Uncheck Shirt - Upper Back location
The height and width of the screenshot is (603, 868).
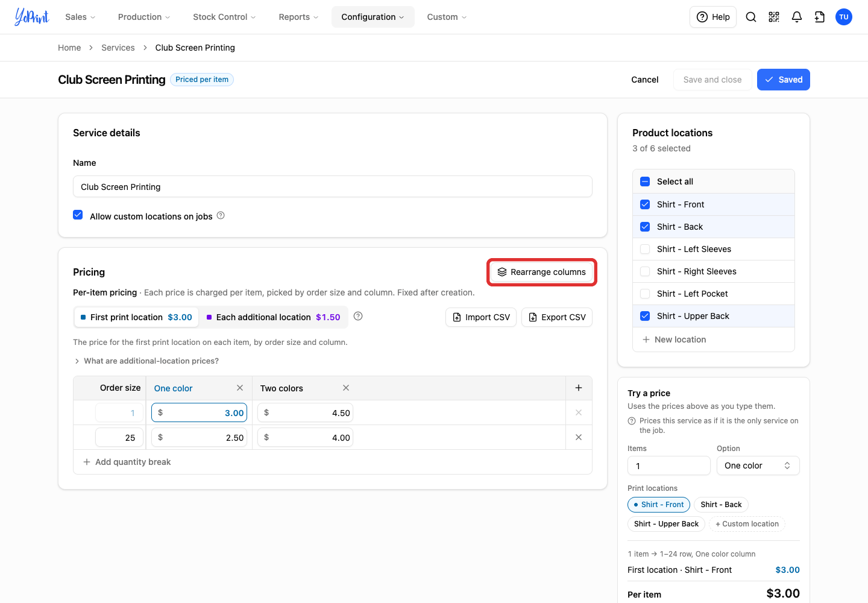coord(645,316)
